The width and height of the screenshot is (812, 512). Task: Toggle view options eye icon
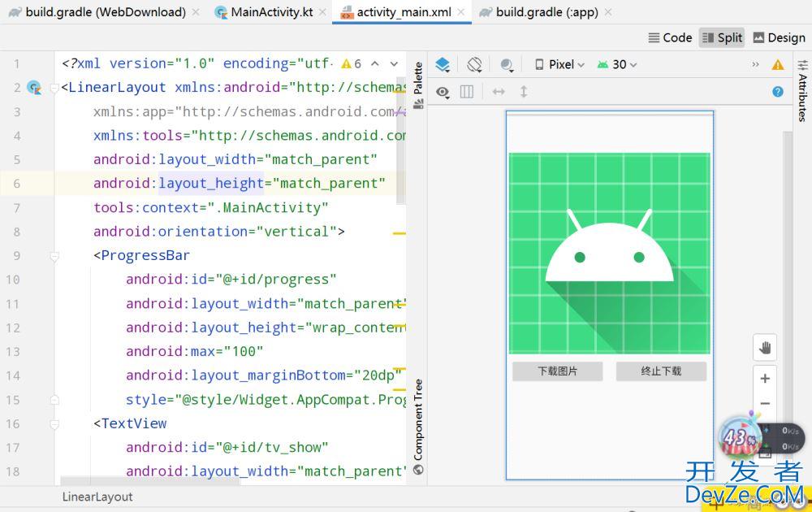coord(443,93)
